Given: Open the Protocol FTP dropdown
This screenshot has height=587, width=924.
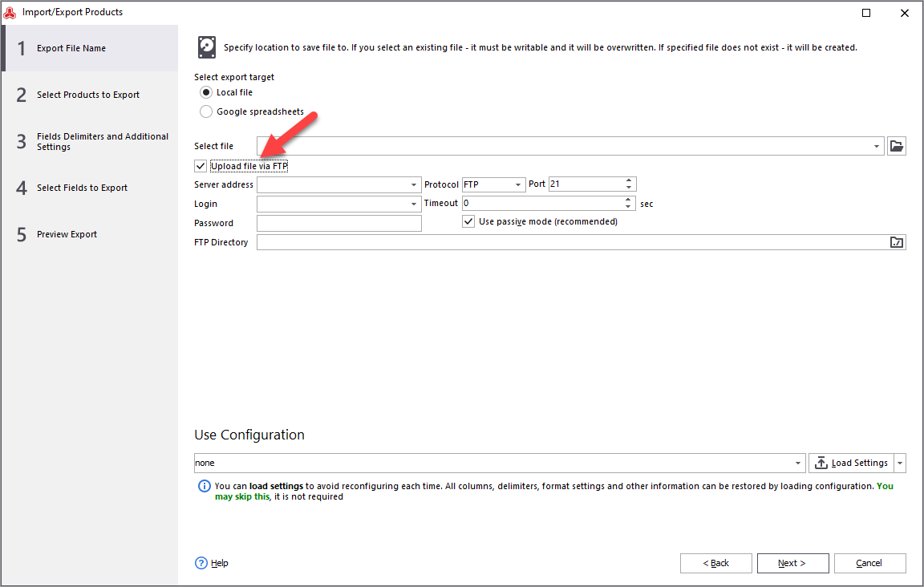Looking at the screenshot, I should (x=518, y=184).
